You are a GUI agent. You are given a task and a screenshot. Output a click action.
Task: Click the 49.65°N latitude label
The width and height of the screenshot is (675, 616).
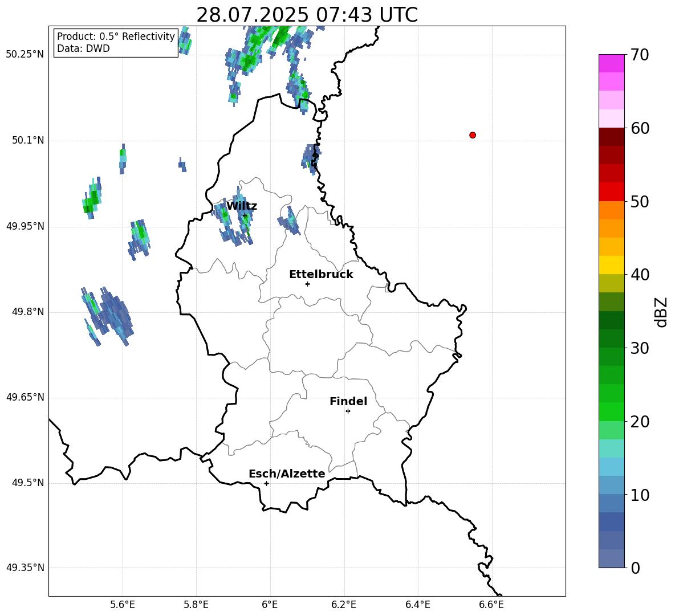25,397
